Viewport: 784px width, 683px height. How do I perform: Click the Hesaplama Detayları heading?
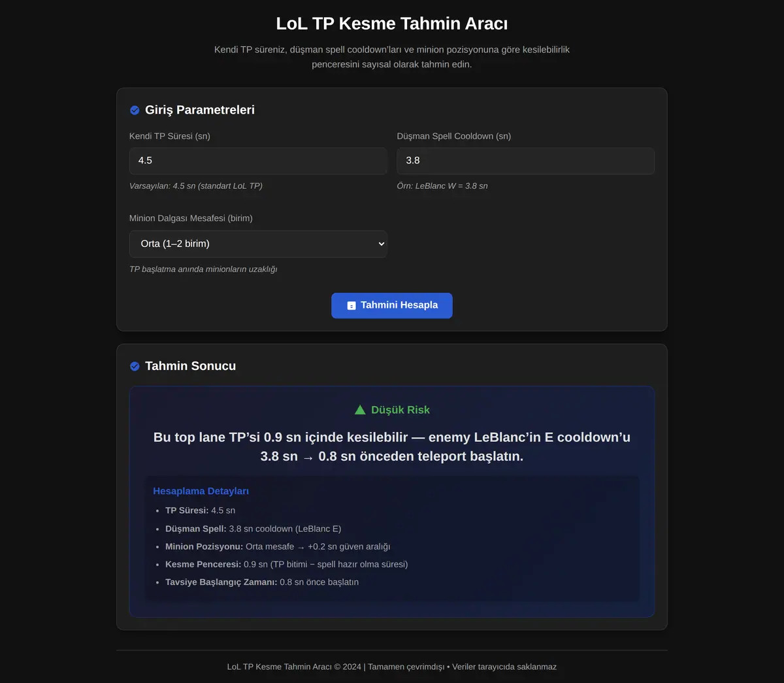[201, 491]
